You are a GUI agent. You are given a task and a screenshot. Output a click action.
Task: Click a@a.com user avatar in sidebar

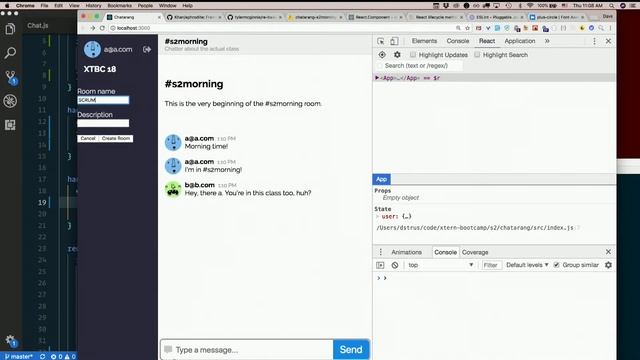tap(92, 49)
